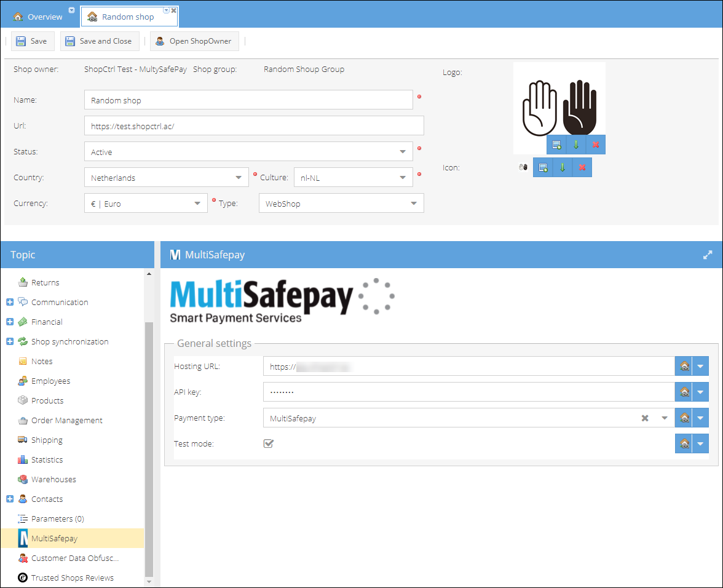Click Open ShopOwner button
The image size is (723, 588).
(194, 41)
